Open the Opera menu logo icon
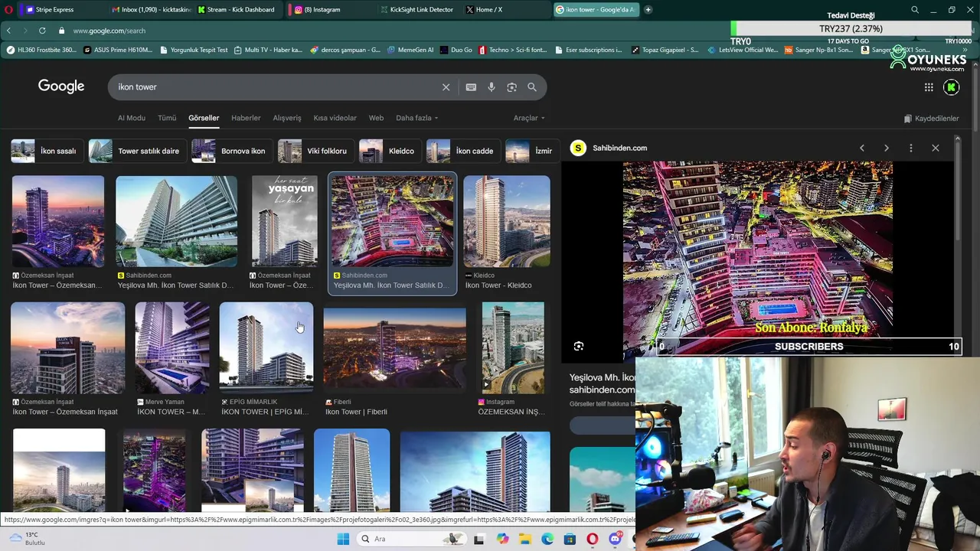Image resolution: width=980 pixels, height=551 pixels. tap(8, 10)
